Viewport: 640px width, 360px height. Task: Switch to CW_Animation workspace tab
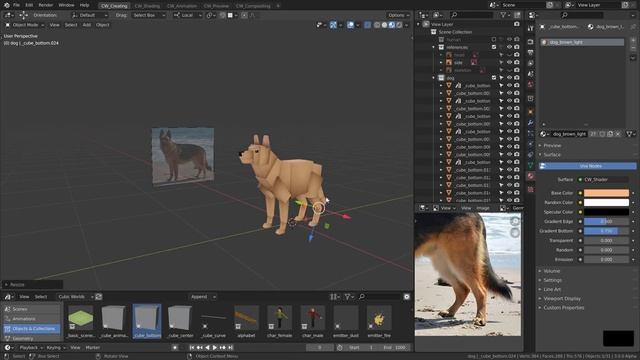pyautogui.click(x=182, y=6)
